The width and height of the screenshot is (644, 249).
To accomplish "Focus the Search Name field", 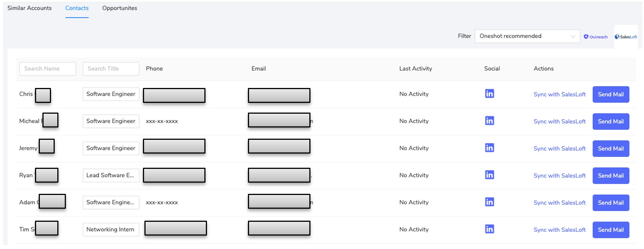I will point(48,69).
